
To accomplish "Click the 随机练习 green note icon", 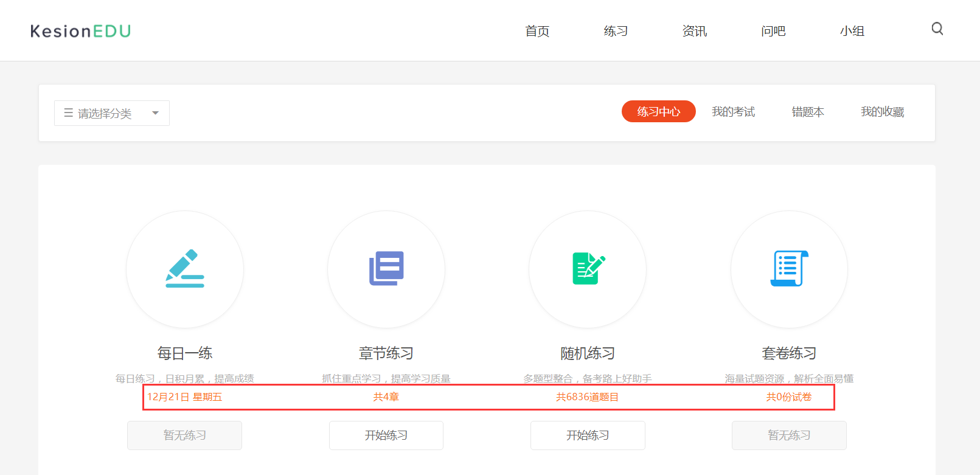I will click(x=588, y=268).
